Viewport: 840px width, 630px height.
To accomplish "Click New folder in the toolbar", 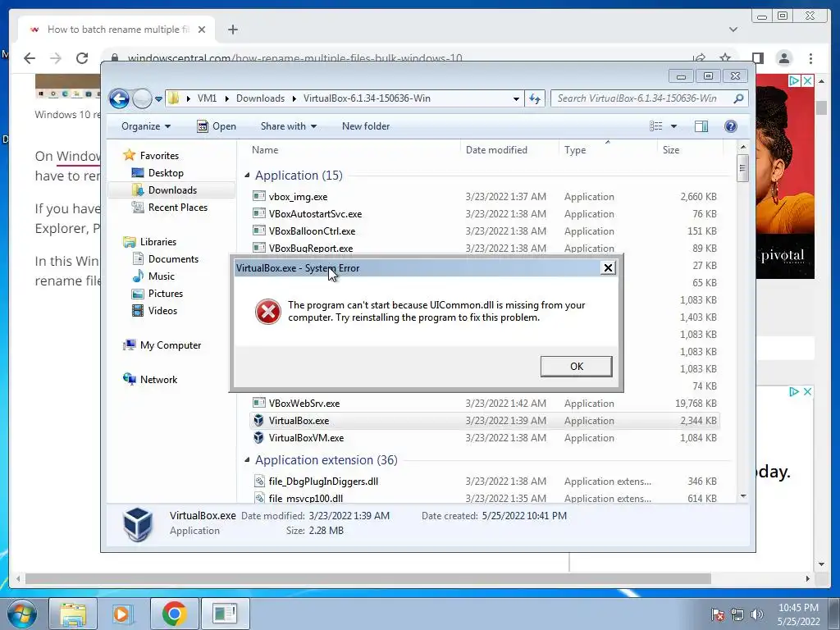I will coord(365,126).
